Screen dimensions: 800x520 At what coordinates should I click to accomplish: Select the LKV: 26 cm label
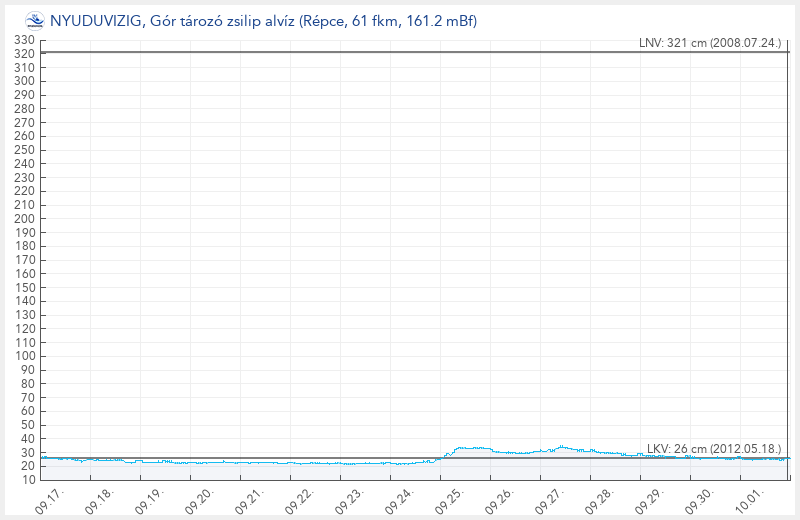pos(714,449)
